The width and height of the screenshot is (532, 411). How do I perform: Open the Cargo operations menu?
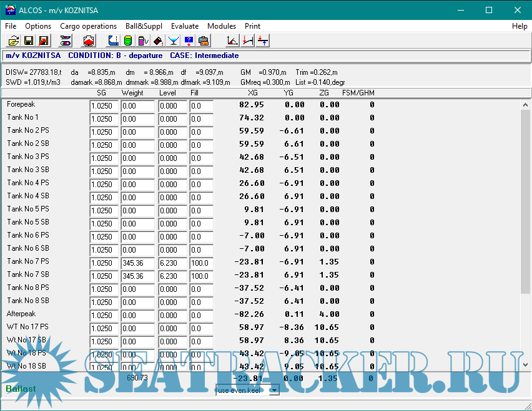point(88,26)
